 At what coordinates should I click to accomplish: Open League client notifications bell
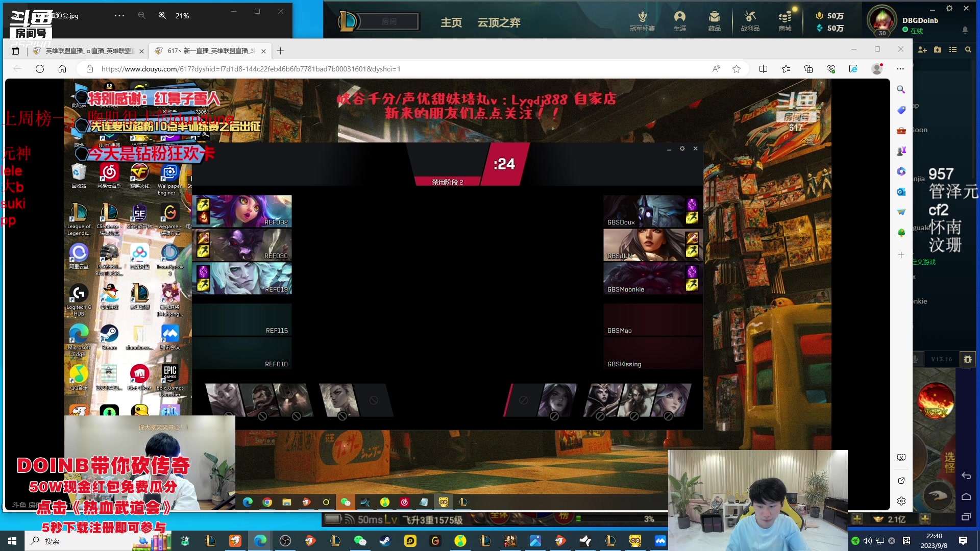965,30
